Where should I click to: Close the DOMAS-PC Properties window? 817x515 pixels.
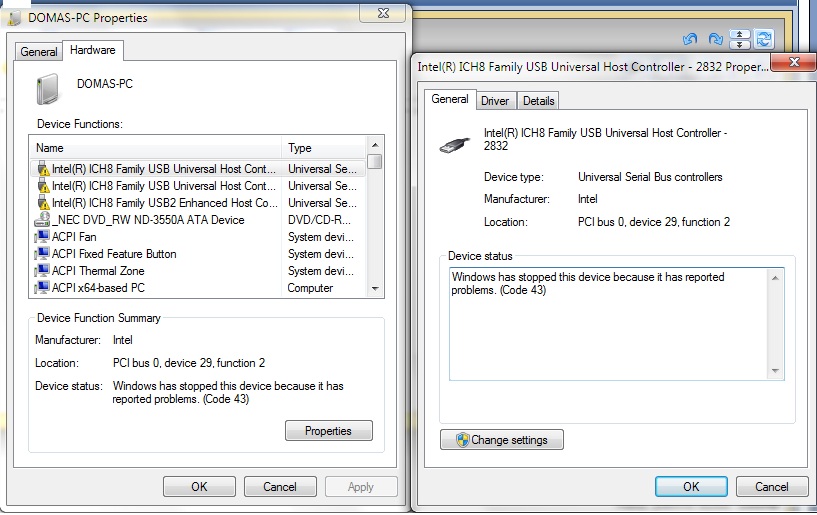pyautogui.click(x=383, y=14)
